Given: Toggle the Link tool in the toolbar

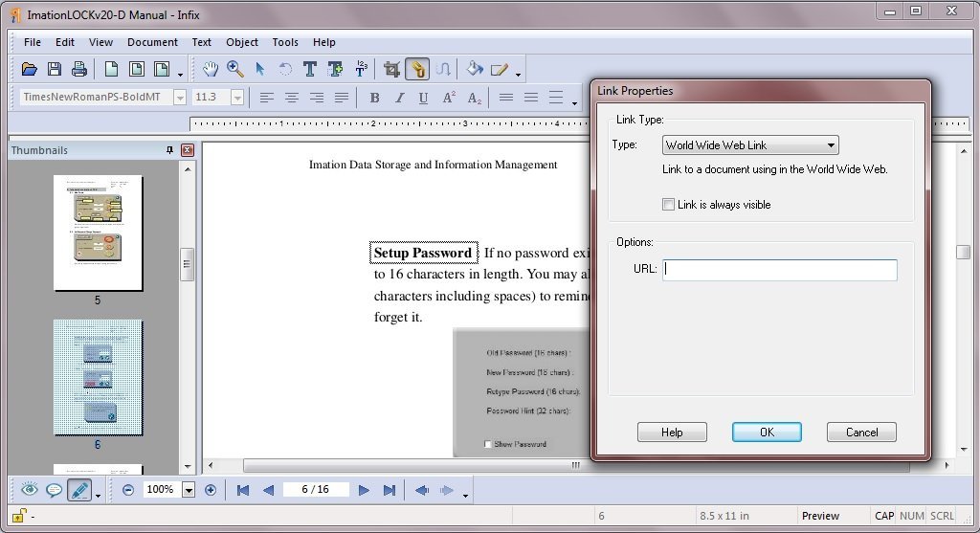Looking at the screenshot, I should click(x=417, y=69).
